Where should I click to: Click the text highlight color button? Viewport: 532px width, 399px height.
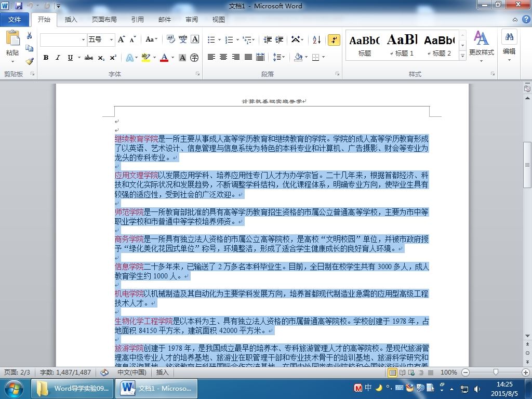tap(145, 57)
